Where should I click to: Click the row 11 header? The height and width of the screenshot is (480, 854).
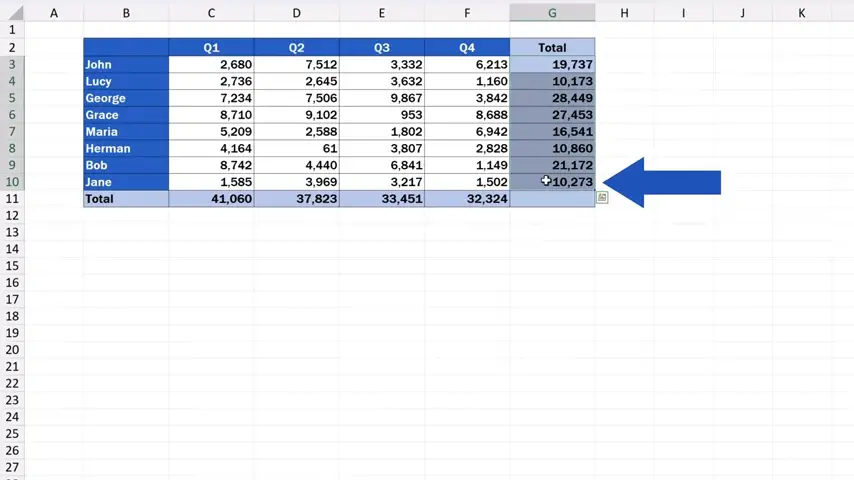pos(12,199)
